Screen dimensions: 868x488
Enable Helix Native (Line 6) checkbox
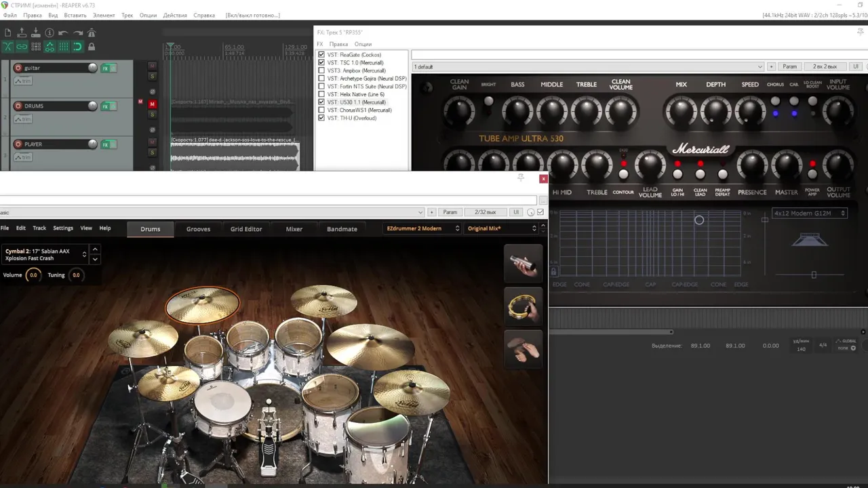click(x=321, y=94)
